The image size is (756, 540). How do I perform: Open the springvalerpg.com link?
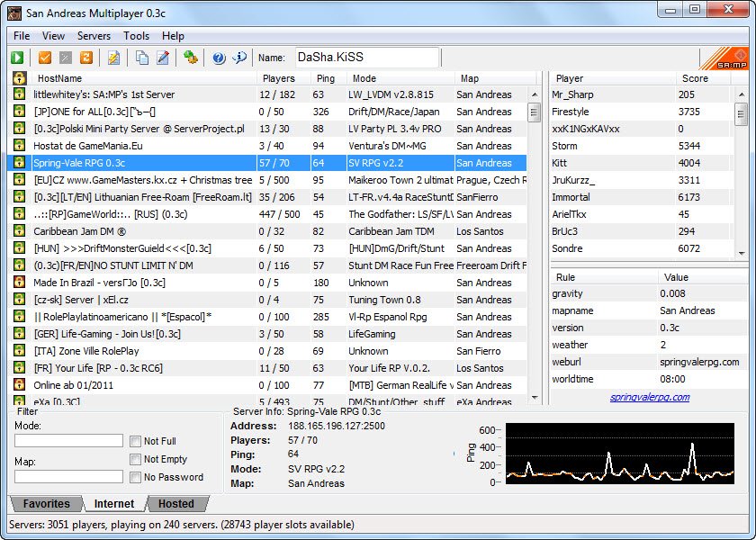(650, 397)
